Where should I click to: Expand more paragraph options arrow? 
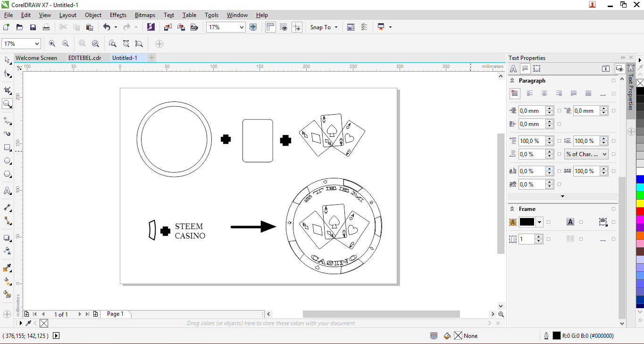tap(562, 196)
